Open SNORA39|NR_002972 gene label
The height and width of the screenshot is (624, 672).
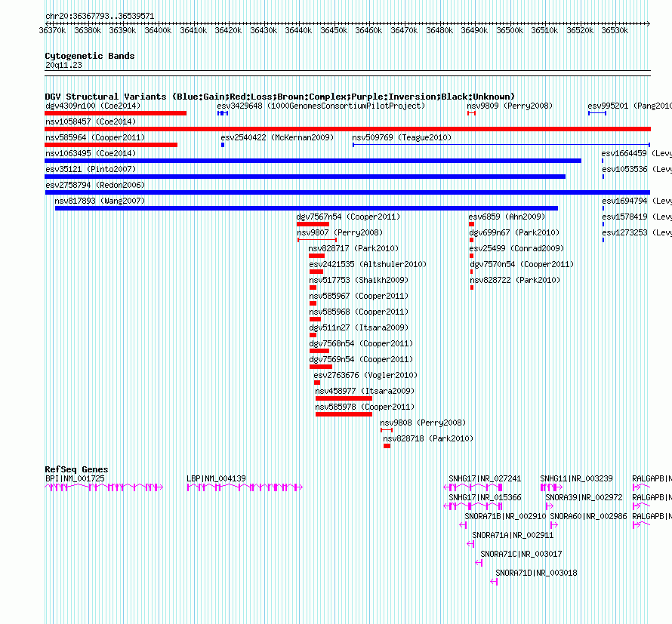584,497
